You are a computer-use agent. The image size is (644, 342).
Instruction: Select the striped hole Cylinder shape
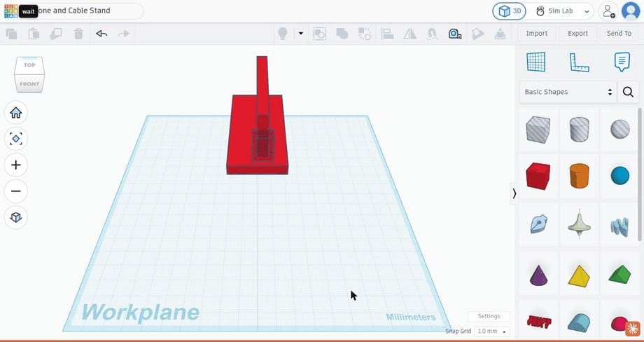tap(579, 130)
